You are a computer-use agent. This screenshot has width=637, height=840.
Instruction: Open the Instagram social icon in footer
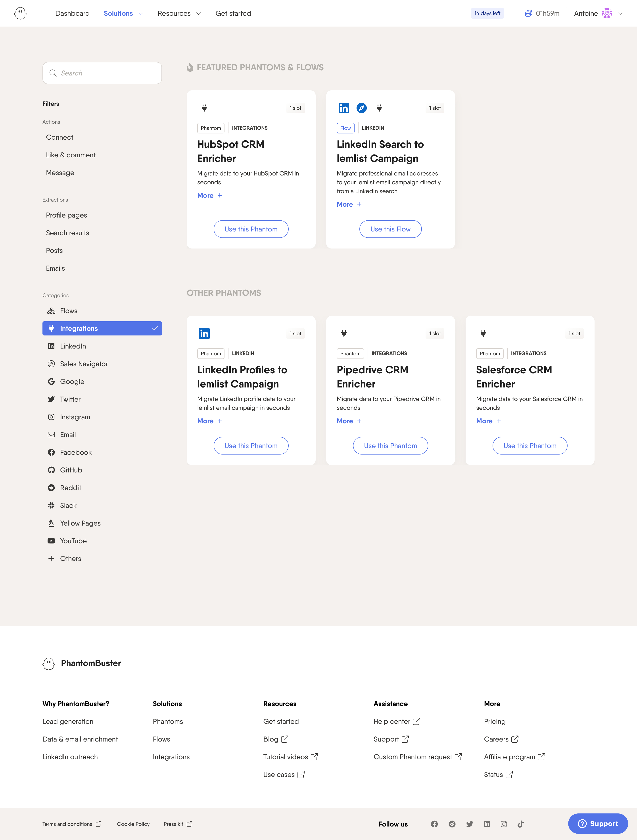(504, 824)
